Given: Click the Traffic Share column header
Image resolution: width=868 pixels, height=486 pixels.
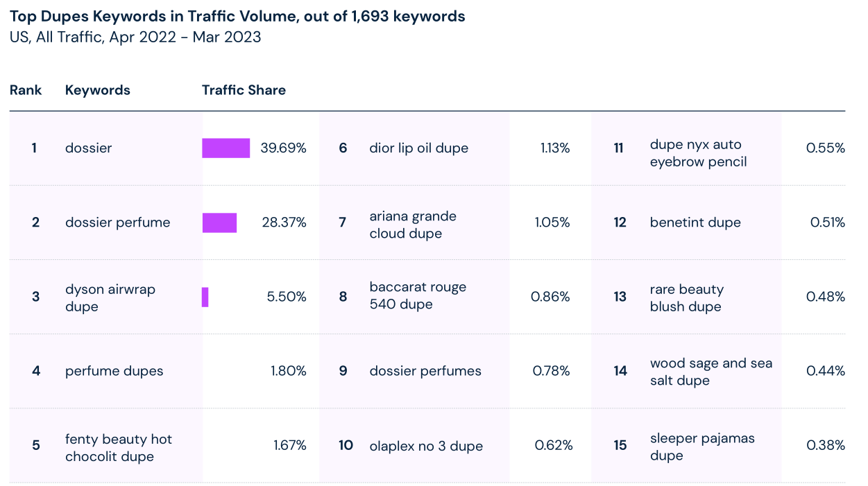Looking at the screenshot, I should coord(244,90).
